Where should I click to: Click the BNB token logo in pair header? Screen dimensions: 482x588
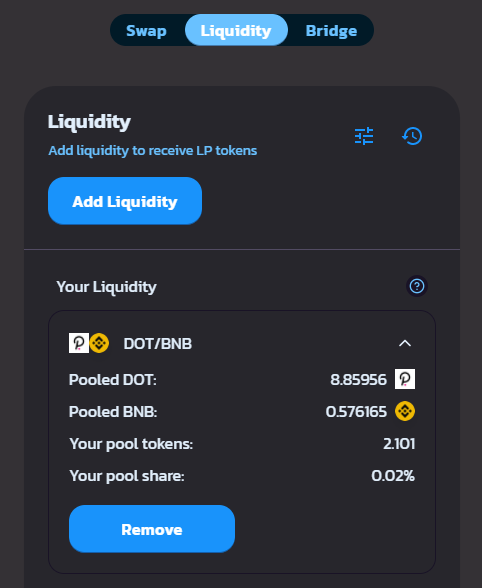pos(99,343)
